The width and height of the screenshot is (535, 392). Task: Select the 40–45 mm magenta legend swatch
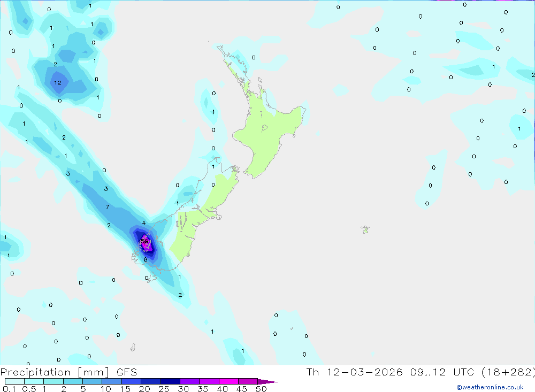pyautogui.click(x=228, y=382)
